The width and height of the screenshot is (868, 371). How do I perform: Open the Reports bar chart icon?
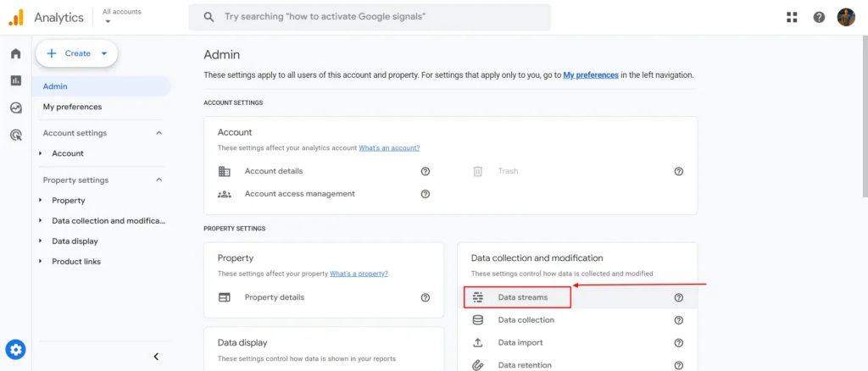[x=15, y=80]
